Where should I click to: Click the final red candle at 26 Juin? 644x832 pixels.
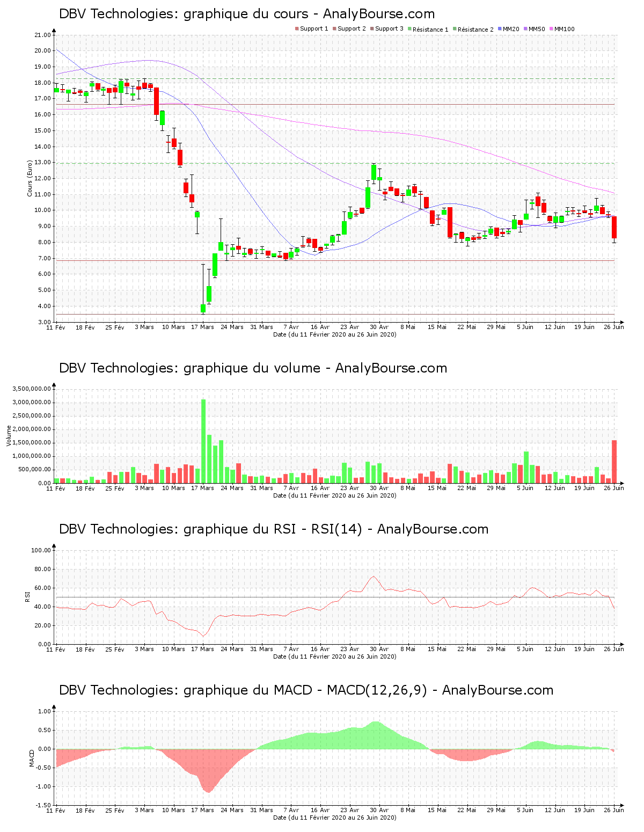(614, 227)
